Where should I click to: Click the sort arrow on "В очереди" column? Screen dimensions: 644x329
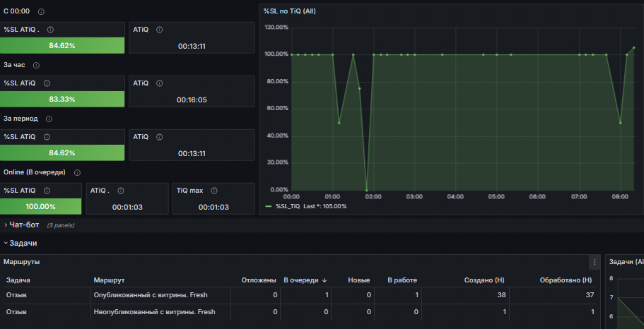click(324, 280)
